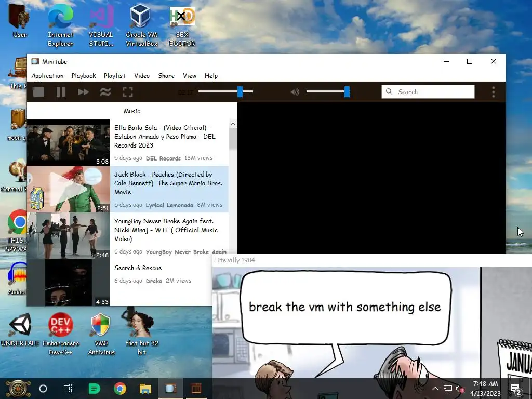Maximize the Minitube window

point(470,61)
